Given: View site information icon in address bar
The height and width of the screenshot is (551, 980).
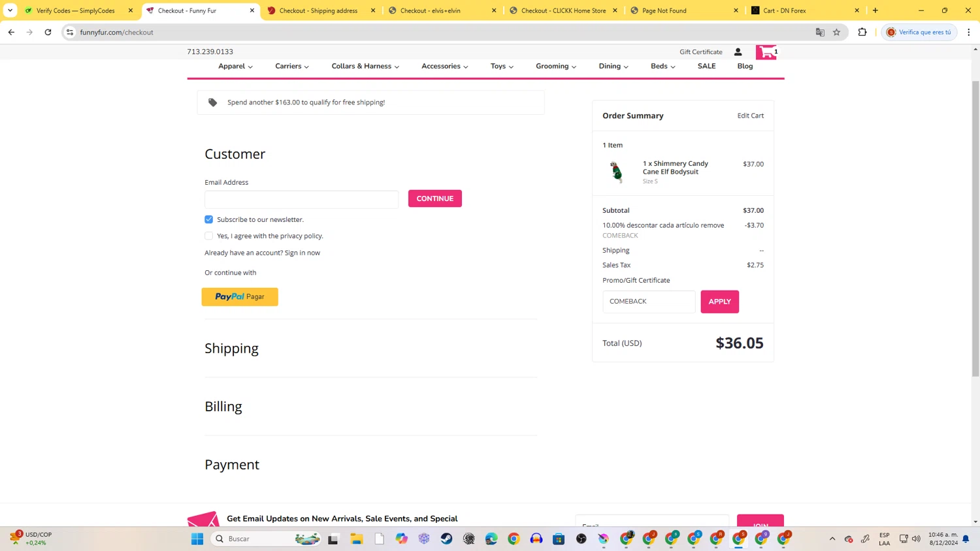Looking at the screenshot, I should 70,32.
